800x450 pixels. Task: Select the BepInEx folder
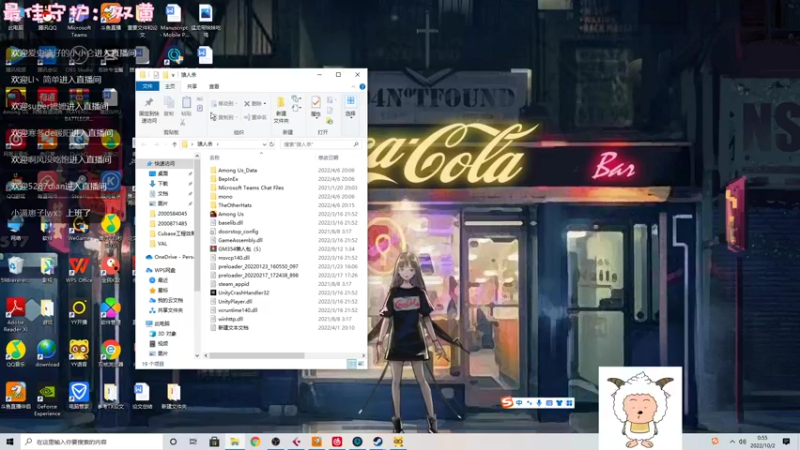coord(224,179)
